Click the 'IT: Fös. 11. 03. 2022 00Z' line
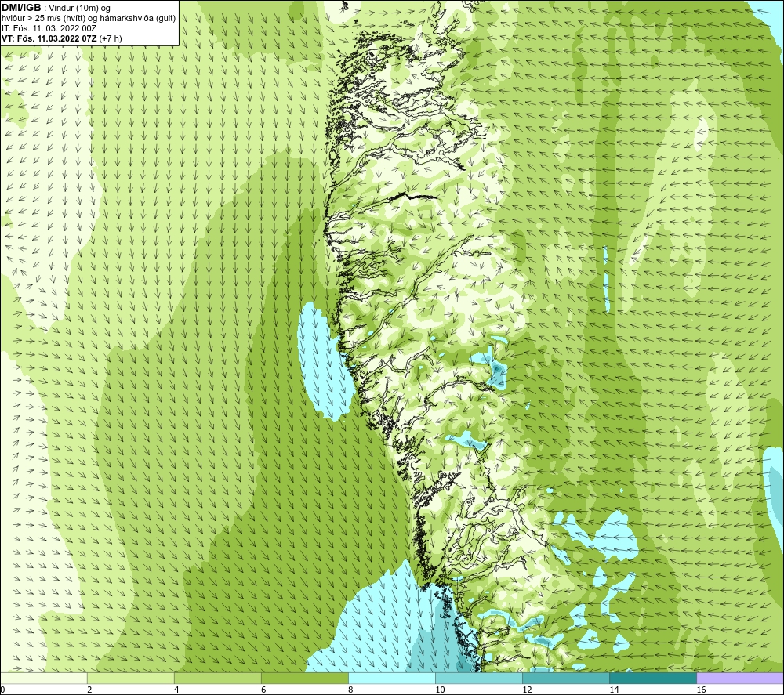784x695 pixels. click(x=49, y=28)
